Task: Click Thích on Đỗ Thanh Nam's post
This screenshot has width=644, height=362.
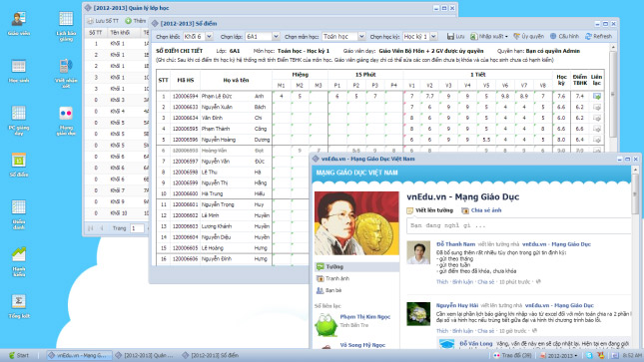Action: tap(442, 282)
